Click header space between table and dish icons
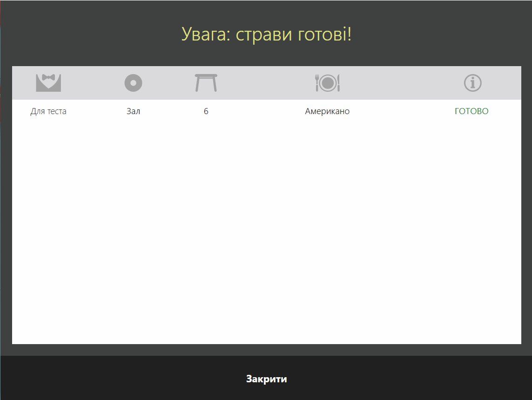Screen dimensions: 532x400 click(x=265, y=83)
